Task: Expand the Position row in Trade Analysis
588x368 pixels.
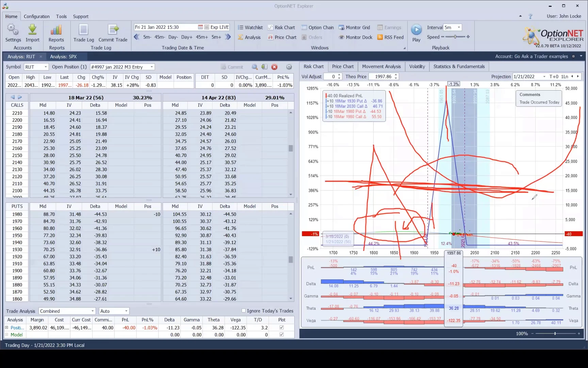Action: pyautogui.click(x=6, y=327)
